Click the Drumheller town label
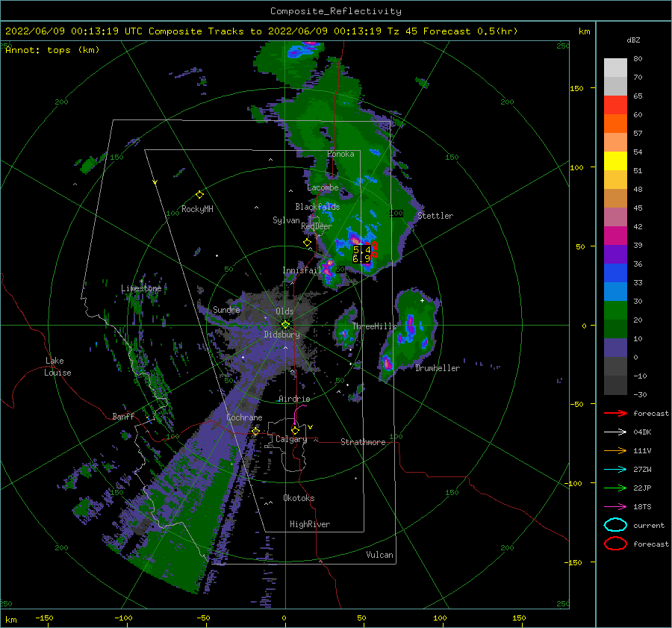The image size is (672, 628). 437,368
